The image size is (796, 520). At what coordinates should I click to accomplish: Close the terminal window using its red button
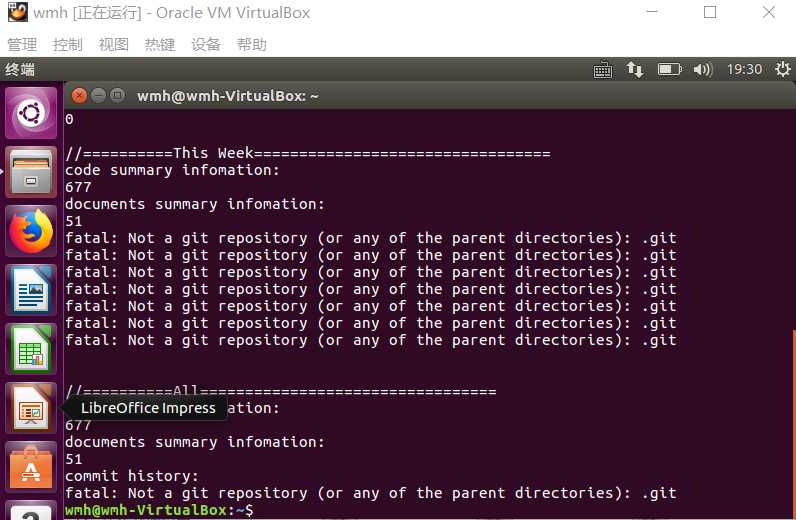point(79,95)
